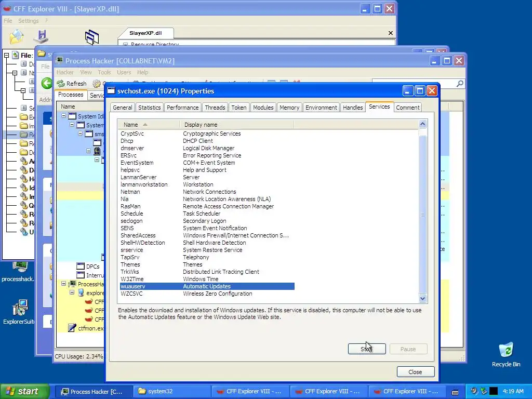The height and width of the screenshot is (399, 532).
Task: Click the Refresh icon in Process Hacker toolbar
Action: pos(61,84)
